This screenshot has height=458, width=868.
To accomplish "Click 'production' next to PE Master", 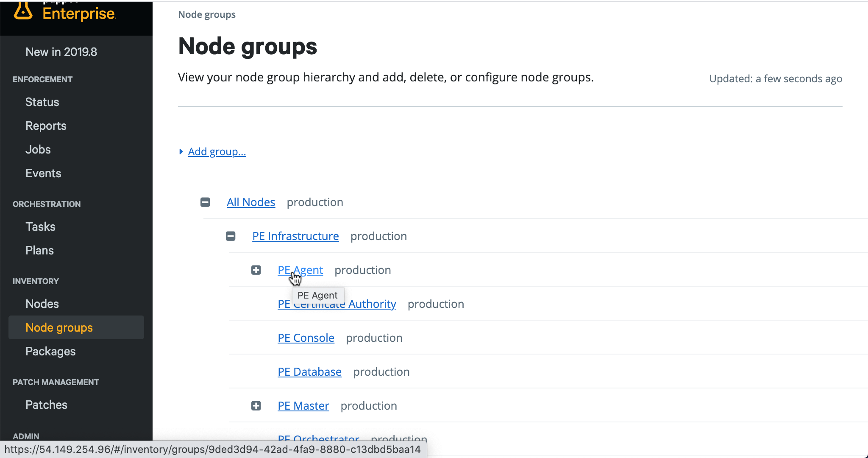I will 369,406.
